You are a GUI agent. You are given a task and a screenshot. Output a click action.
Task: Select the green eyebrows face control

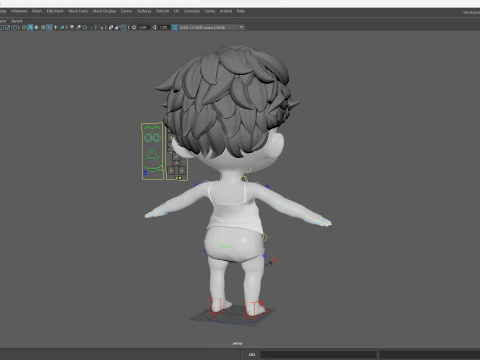point(152,128)
